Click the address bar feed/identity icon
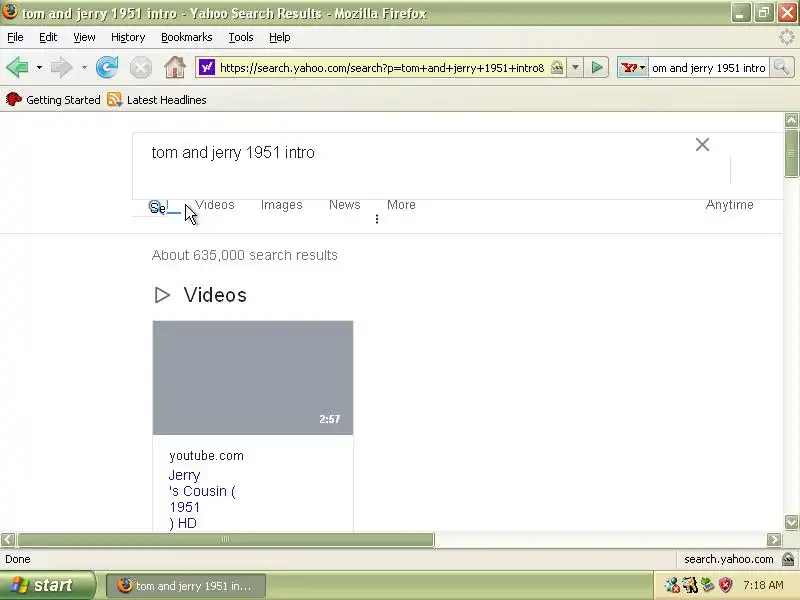This screenshot has width=800, height=600. tap(557, 67)
